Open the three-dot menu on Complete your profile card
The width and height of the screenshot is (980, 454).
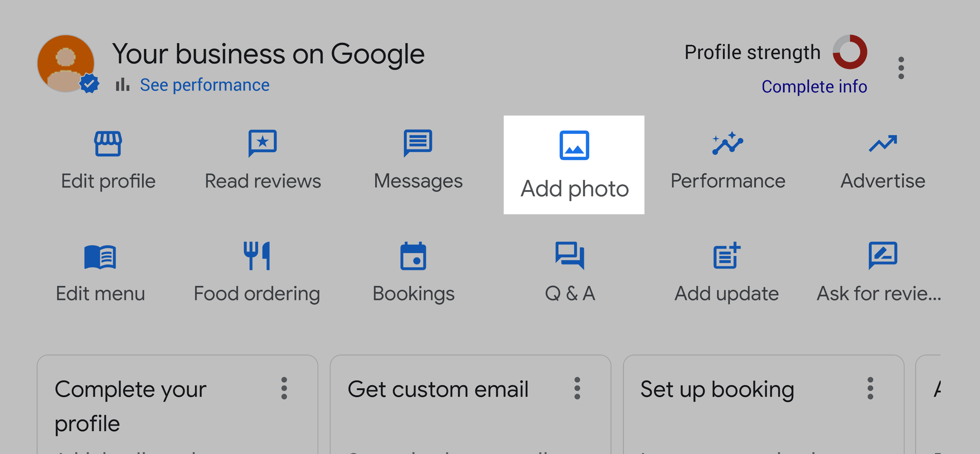283,389
